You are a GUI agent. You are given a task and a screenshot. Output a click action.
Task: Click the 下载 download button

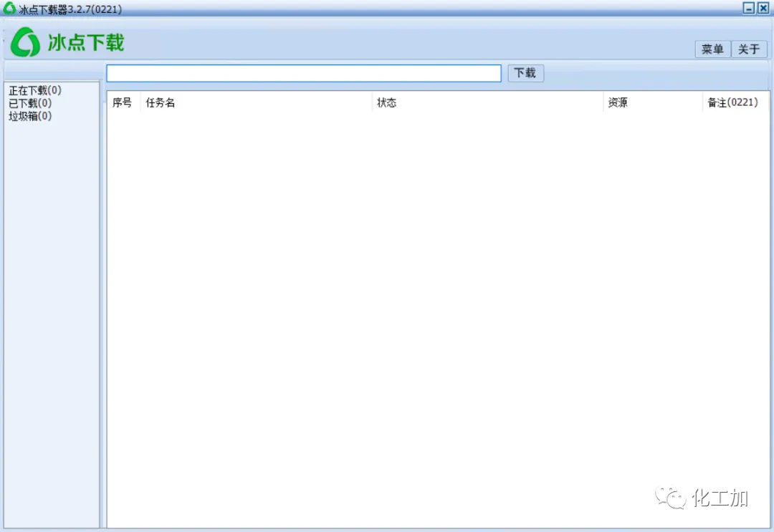[x=525, y=73]
